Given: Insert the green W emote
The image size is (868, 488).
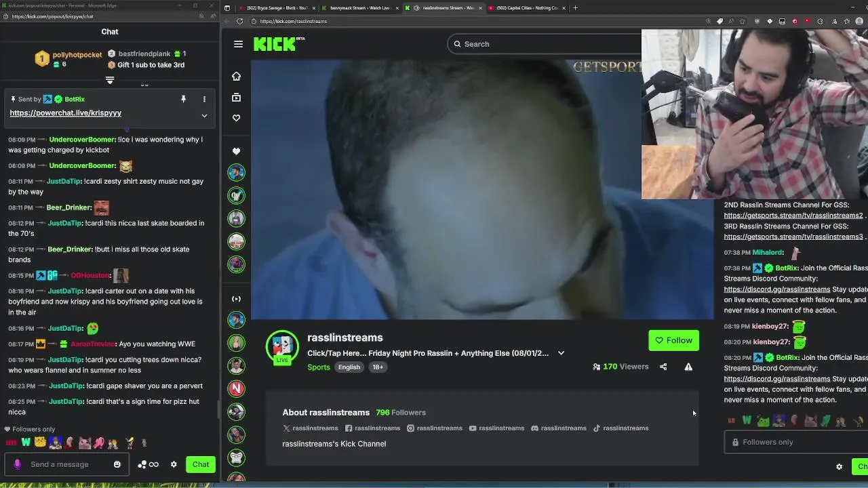Looking at the screenshot, I should coord(26,443).
